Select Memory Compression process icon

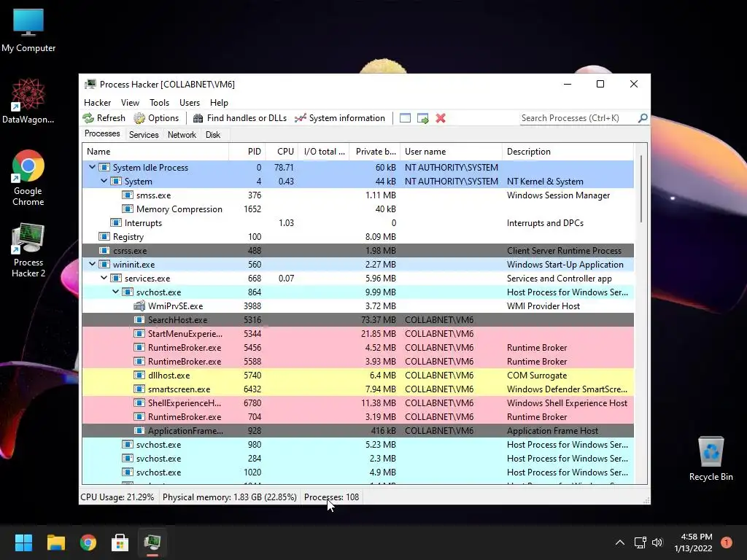(x=127, y=209)
